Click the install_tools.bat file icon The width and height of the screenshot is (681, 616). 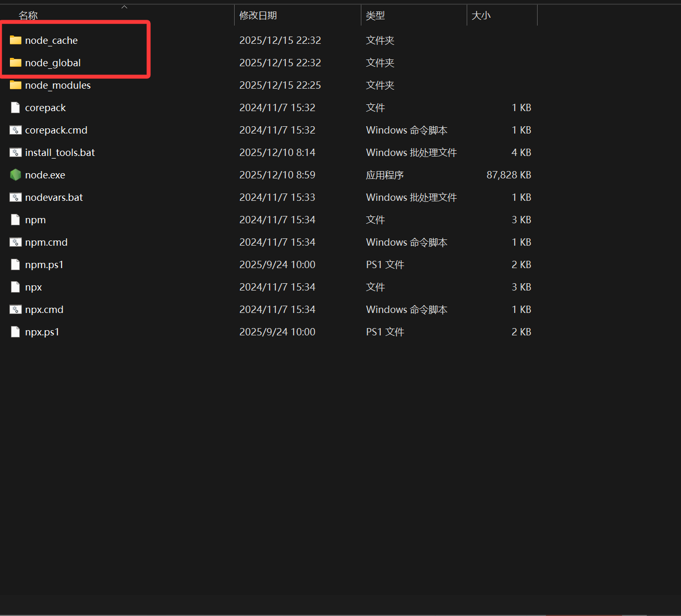[x=16, y=152]
